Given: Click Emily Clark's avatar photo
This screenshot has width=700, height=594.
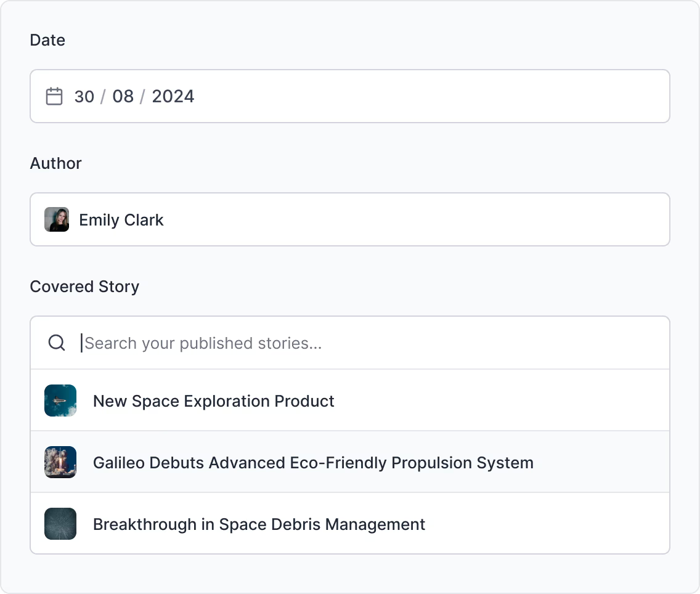Looking at the screenshot, I should pyautogui.click(x=57, y=219).
